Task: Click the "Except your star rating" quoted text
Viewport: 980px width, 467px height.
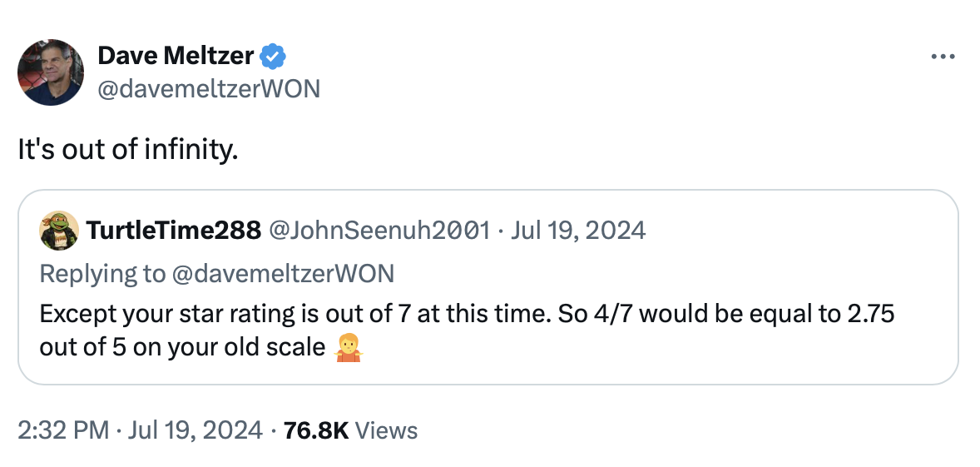Action: click(166, 315)
